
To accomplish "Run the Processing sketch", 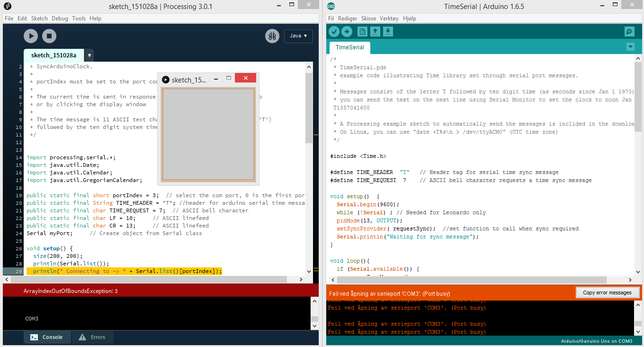I will click(31, 36).
